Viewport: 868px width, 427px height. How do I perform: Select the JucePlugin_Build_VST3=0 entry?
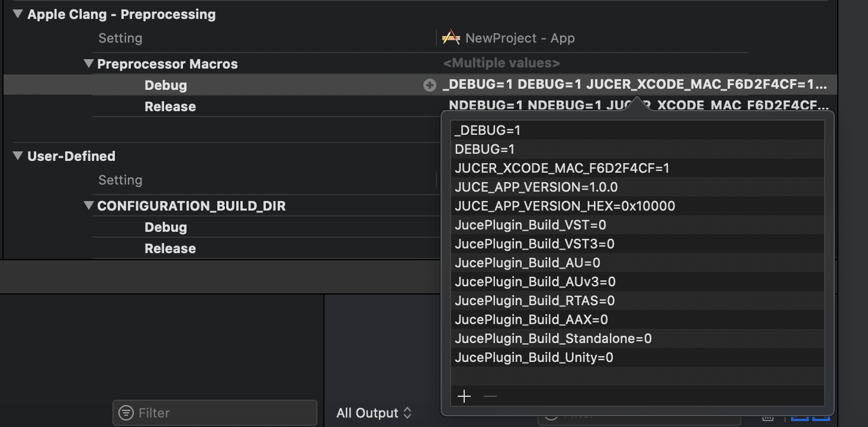pos(534,244)
